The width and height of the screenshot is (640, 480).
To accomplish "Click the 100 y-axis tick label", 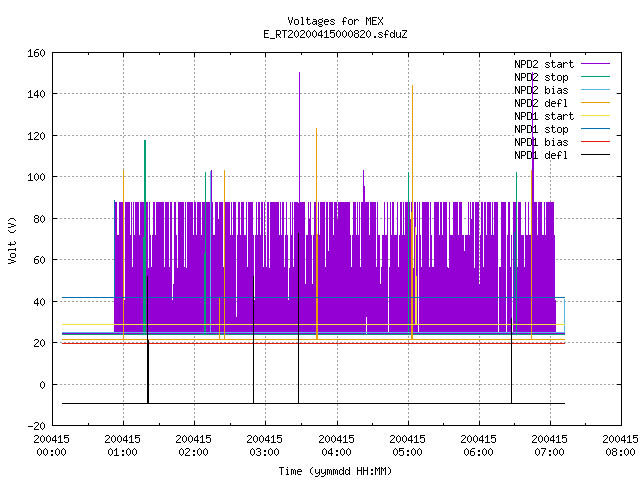I will (36, 178).
